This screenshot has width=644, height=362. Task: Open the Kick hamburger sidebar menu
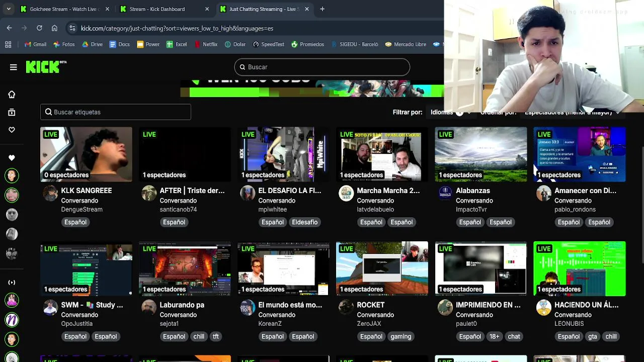point(14,67)
